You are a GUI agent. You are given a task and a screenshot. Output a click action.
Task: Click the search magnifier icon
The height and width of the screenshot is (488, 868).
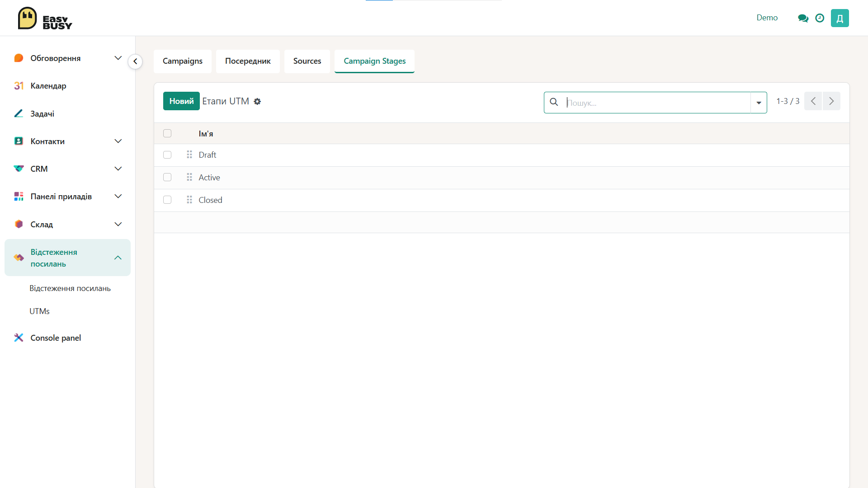click(x=554, y=102)
